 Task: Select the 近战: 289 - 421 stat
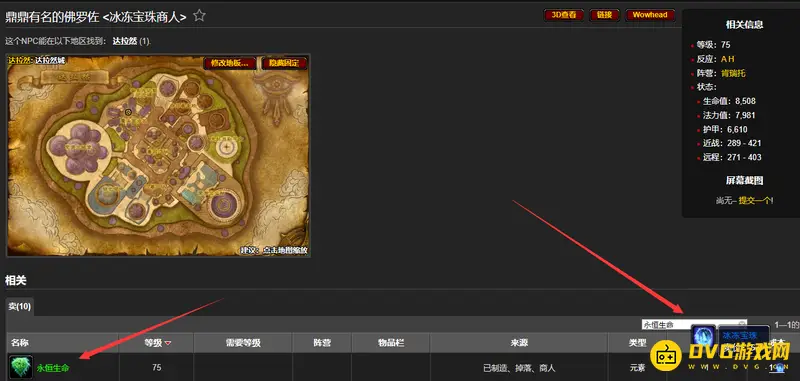[732, 143]
